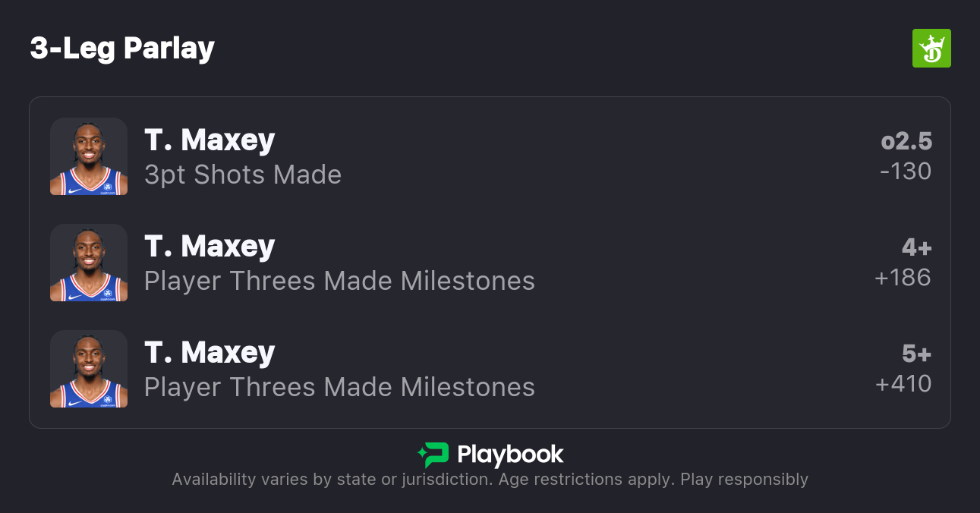Viewport: 980px width, 513px height.
Task: Click T. Maxey photo in third leg
Action: [89, 369]
